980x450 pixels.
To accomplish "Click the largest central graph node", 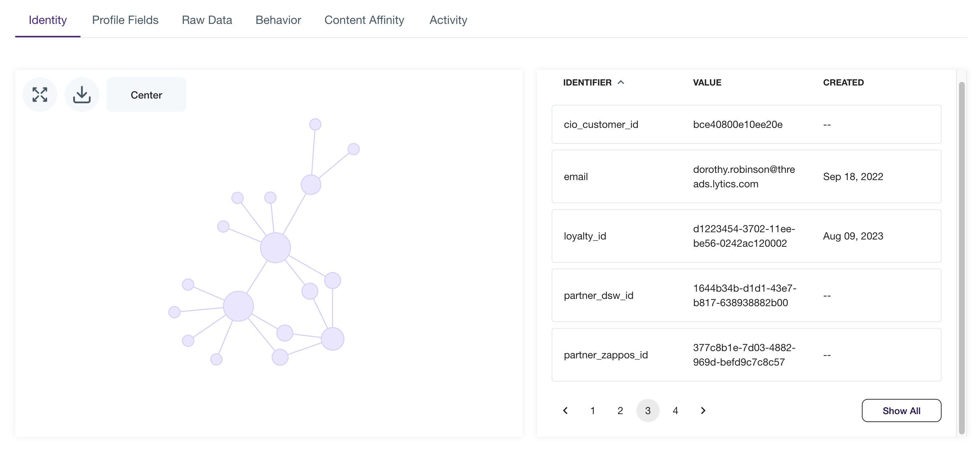I will (275, 248).
